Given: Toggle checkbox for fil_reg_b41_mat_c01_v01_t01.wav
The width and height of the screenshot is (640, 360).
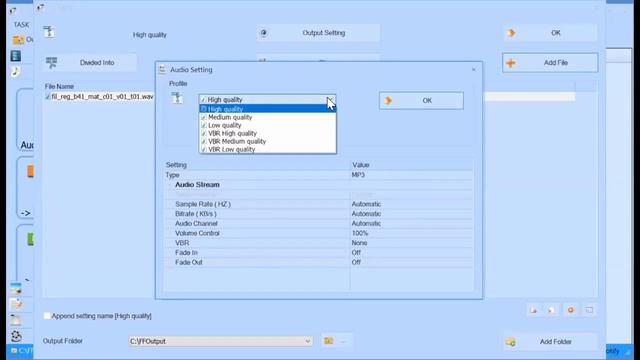Looking at the screenshot, I should pyautogui.click(x=48, y=97).
